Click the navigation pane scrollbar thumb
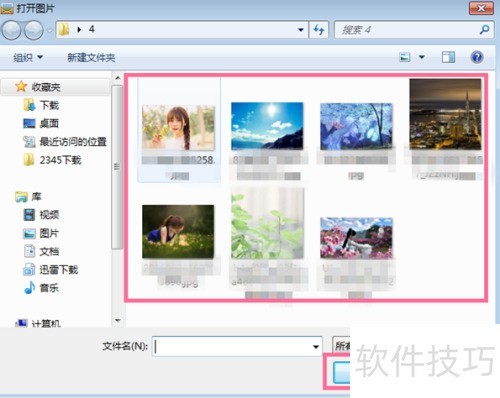This screenshot has height=398, width=500. [117, 167]
